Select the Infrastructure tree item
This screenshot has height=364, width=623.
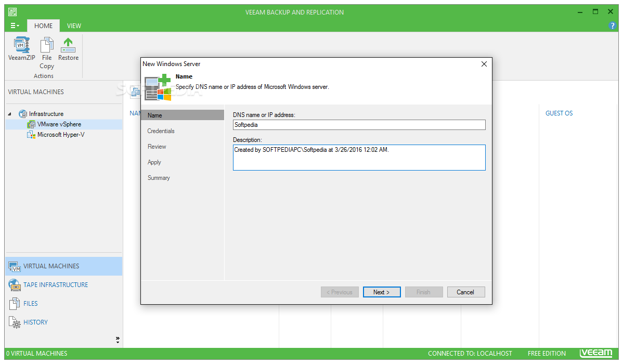[46, 114]
